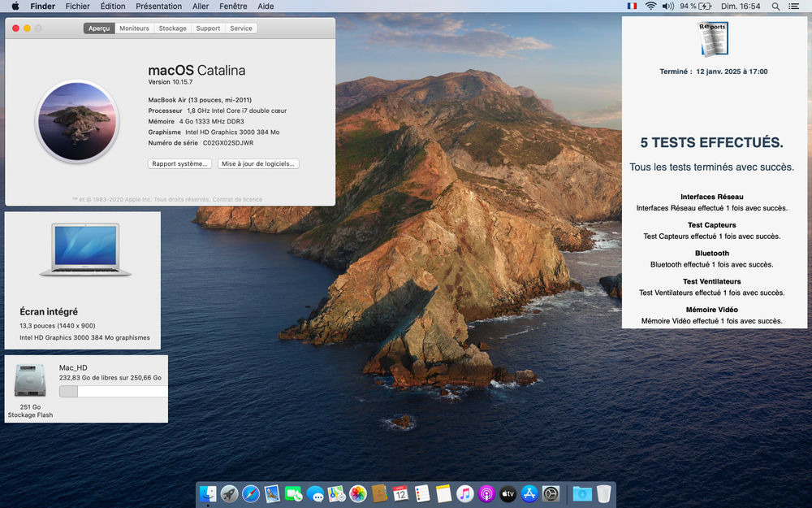Open the Podcasts app in the dock
Viewport: 812px width, 508px height.
point(486,493)
